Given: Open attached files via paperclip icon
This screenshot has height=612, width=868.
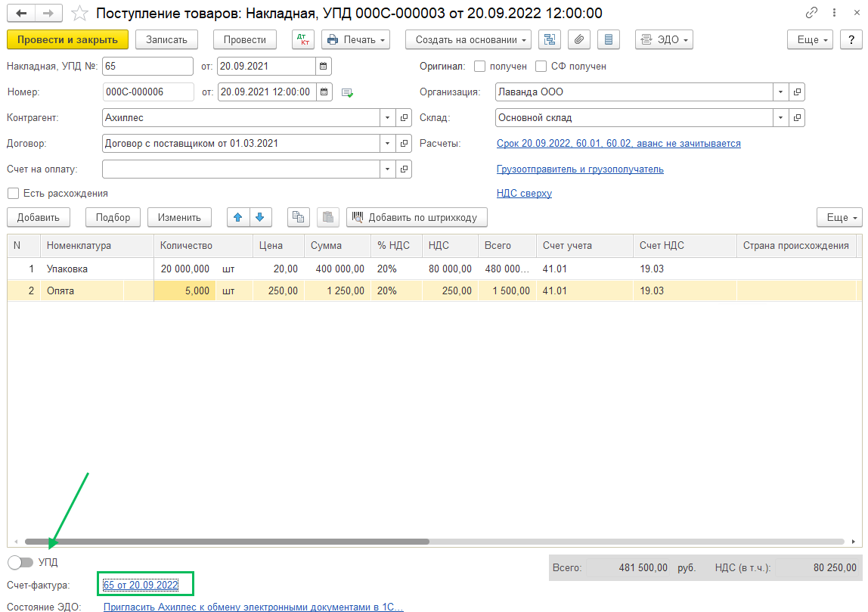Looking at the screenshot, I should [578, 39].
